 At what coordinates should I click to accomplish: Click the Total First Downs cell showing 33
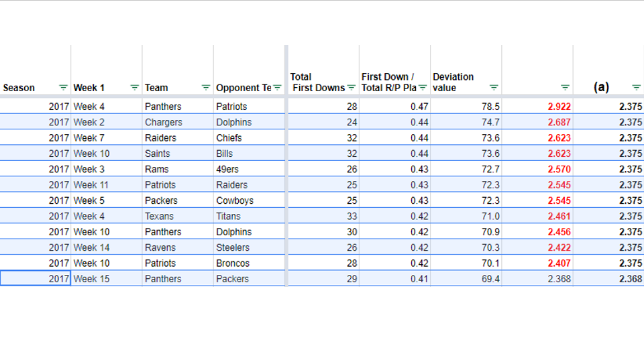click(323, 217)
